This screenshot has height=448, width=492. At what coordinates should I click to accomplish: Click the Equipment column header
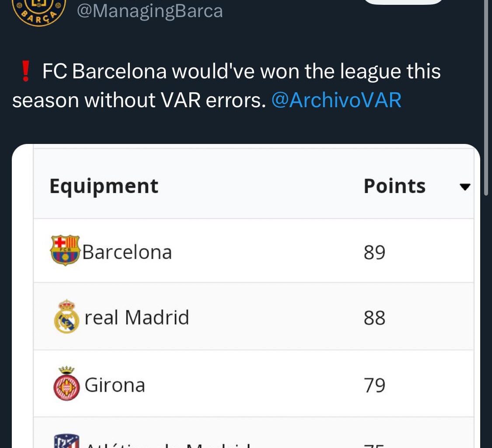(104, 186)
